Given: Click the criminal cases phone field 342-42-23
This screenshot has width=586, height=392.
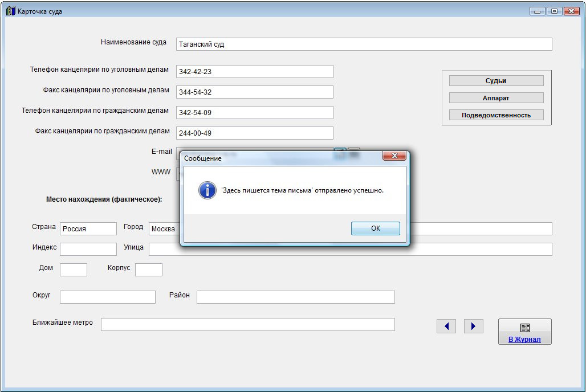Looking at the screenshot, I should click(254, 71).
